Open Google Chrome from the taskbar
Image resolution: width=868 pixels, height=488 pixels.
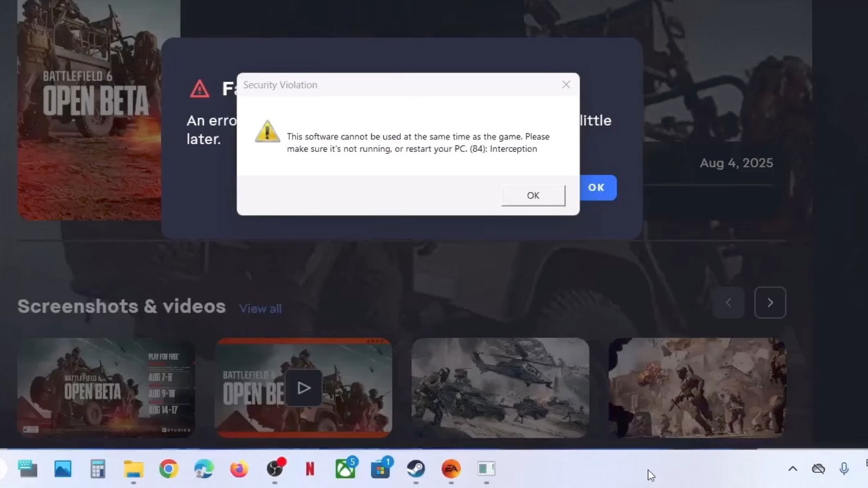169,468
